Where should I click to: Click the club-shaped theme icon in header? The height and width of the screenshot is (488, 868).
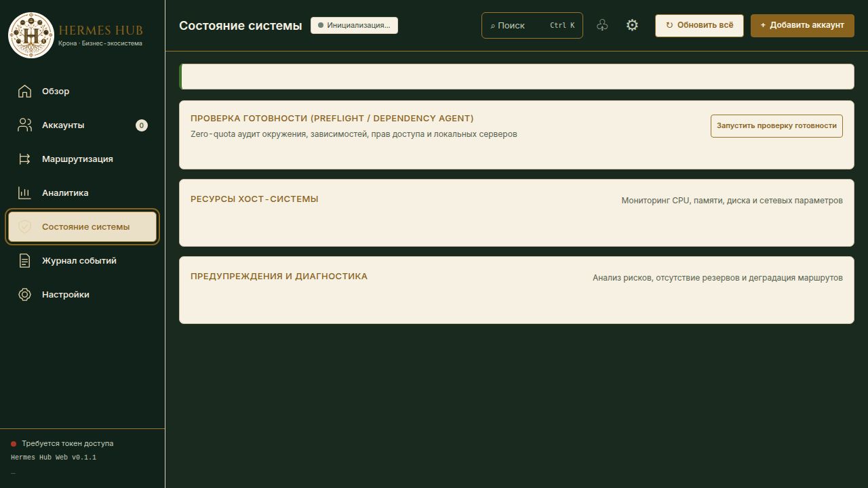point(602,25)
